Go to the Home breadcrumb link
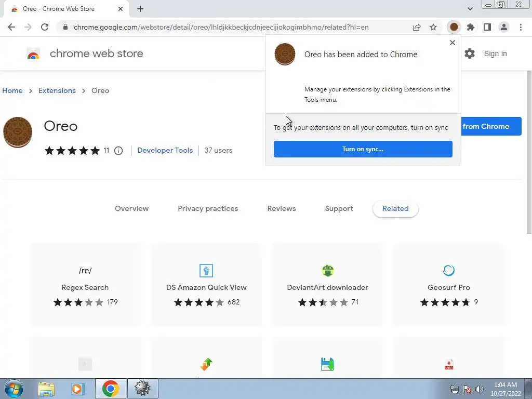This screenshot has width=532, height=399. coord(12,90)
